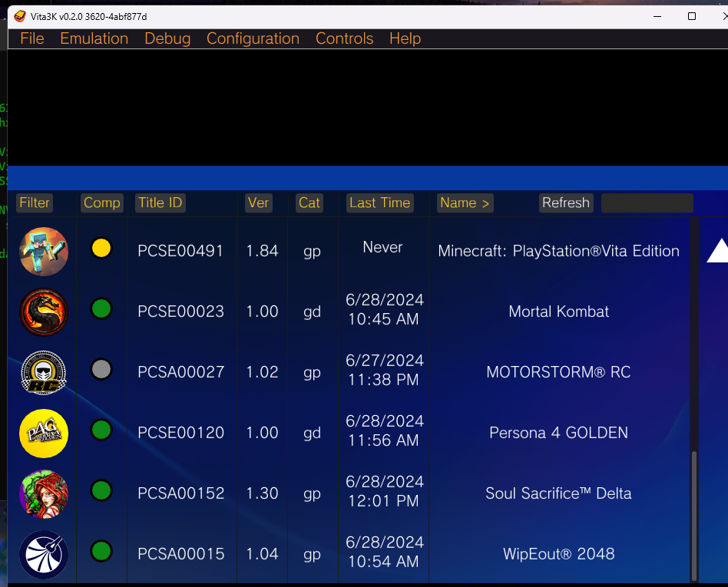Click the Soul Sacrifice Delta name
728x587 pixels.
pyautogui.click(x=558, y=493)
